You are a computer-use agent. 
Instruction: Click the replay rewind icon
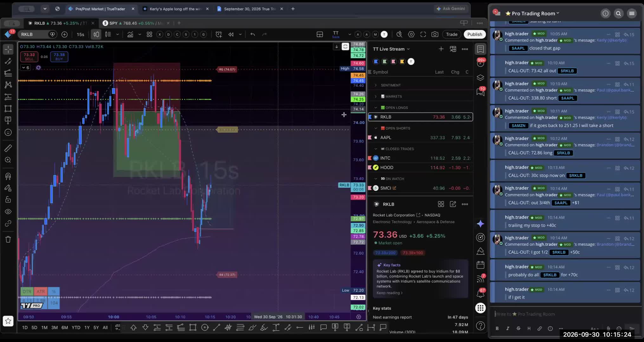click(231, 34)
